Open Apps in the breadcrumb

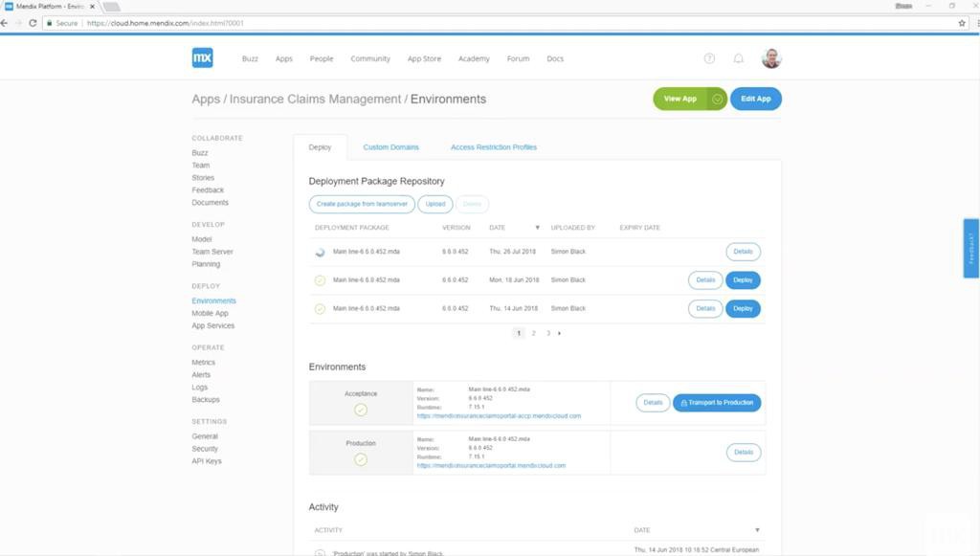click(x=207, y=100)
